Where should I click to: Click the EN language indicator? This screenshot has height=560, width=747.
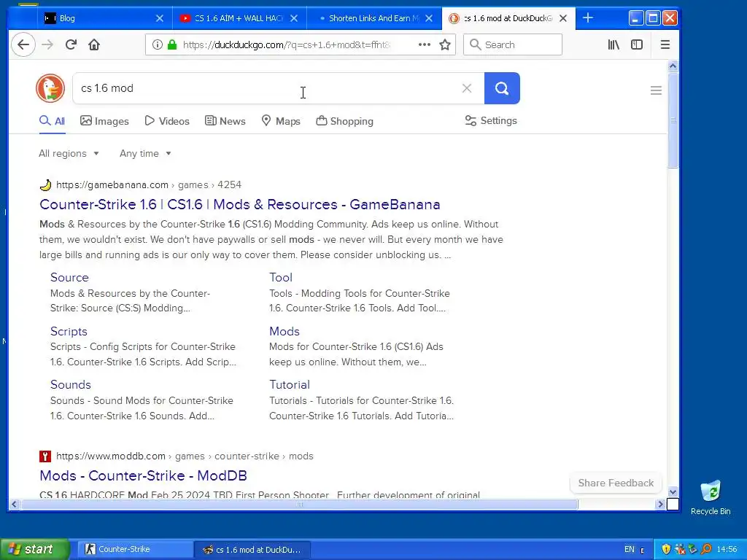point(630,549)
